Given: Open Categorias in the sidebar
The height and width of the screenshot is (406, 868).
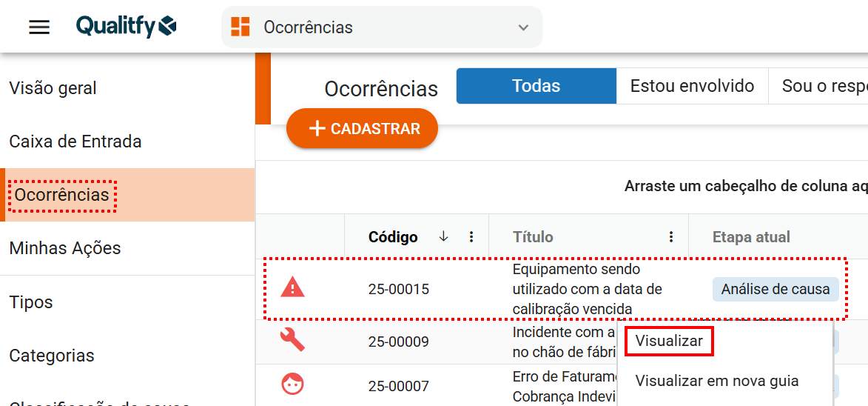Looking at the screenshot, I should 52,356.
